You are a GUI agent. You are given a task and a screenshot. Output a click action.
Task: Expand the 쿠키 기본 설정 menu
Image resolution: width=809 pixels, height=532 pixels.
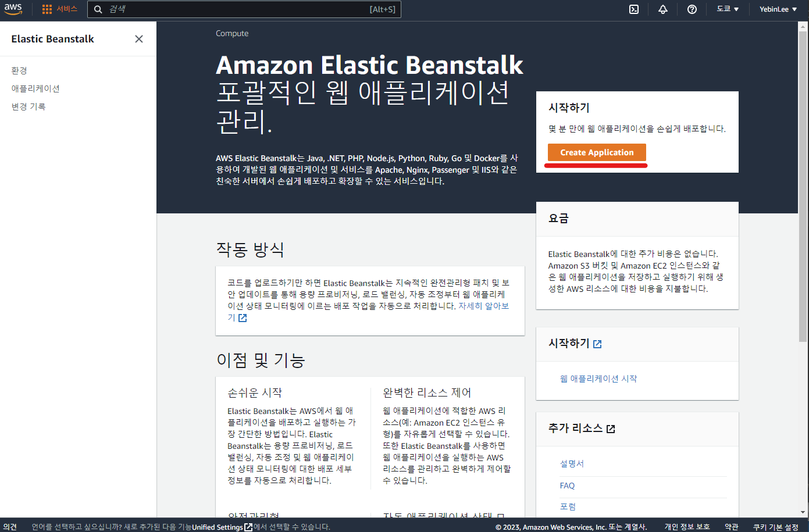tap(776, 527)
